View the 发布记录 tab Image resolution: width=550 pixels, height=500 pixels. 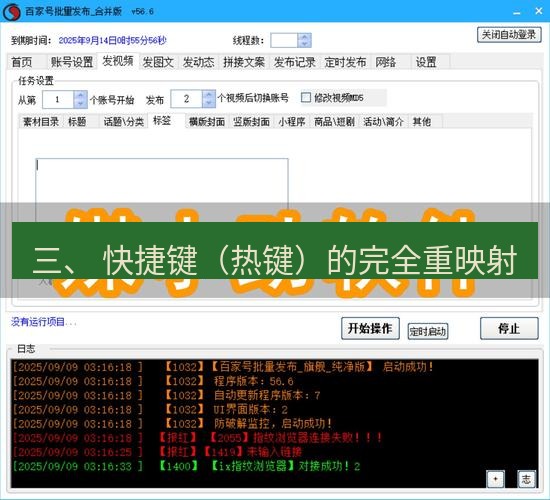coord(294,62)
